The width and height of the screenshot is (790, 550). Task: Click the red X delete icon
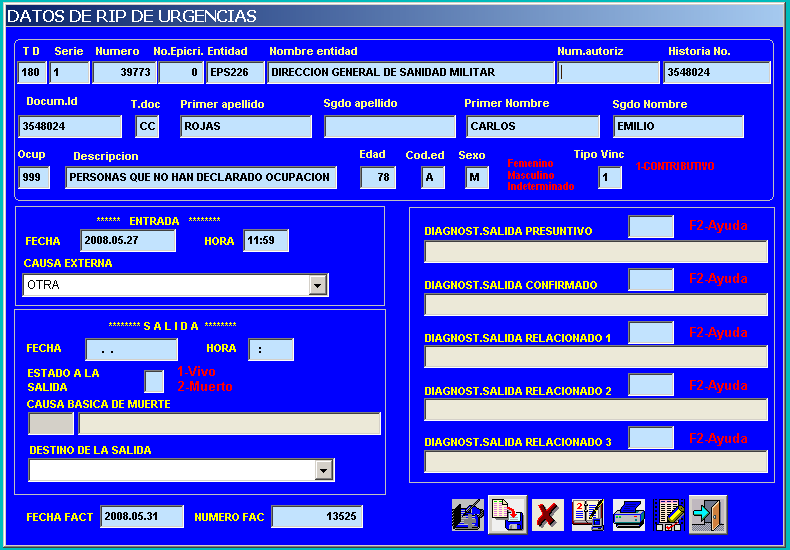click(548, 515)
